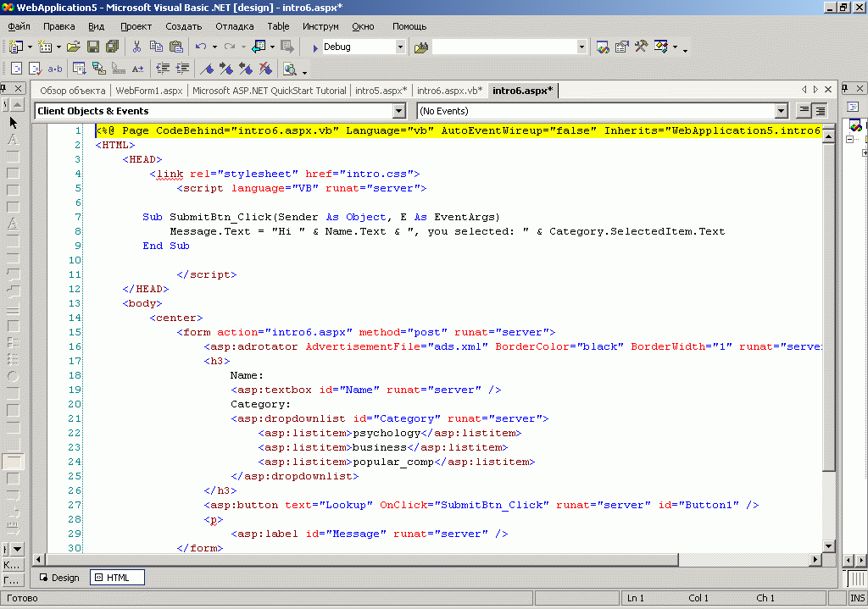Open a new project with the New Project icon

click(x=18, y=47)
